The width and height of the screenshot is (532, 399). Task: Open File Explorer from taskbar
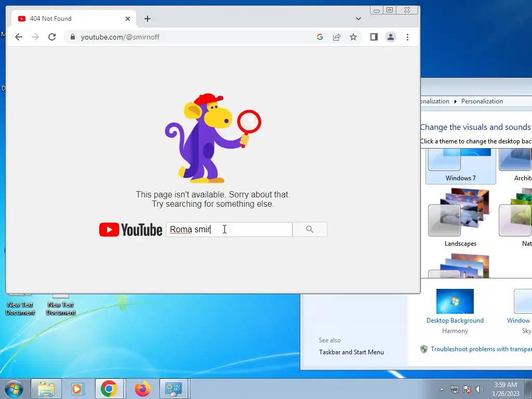click(x=46, y=389)
